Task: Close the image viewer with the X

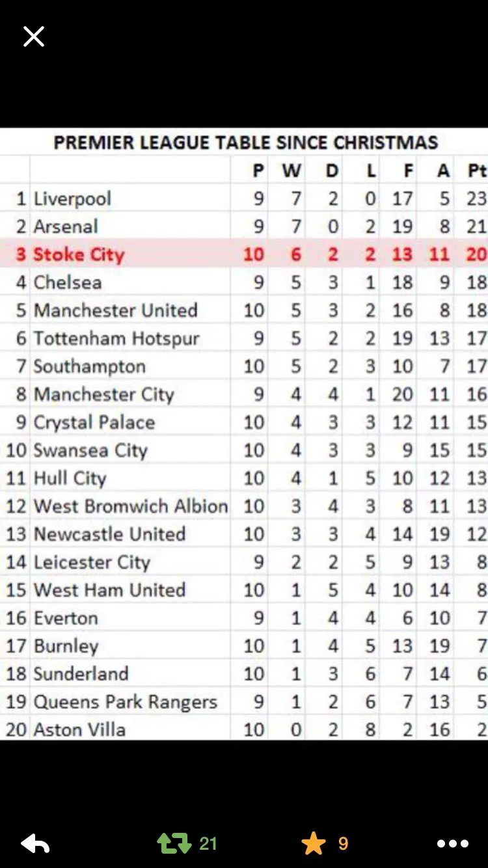Action: pyautogui.click(x=34, y=36)
